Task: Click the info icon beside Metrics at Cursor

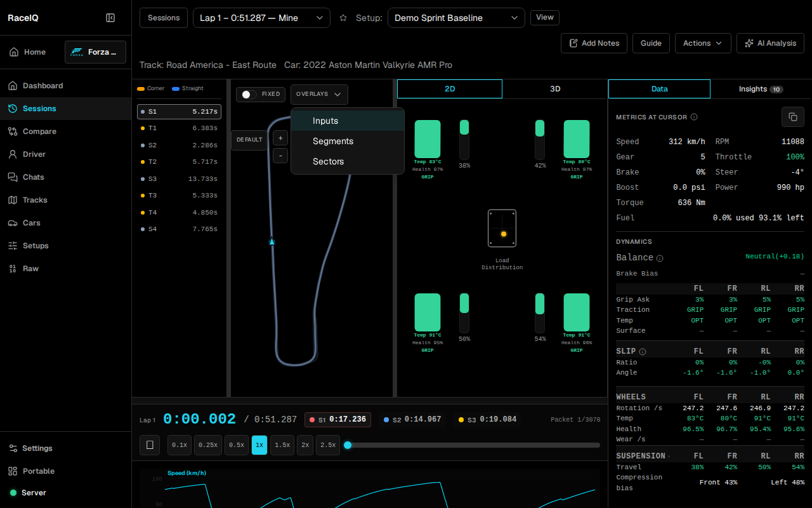Action: [x=694, y=117]
